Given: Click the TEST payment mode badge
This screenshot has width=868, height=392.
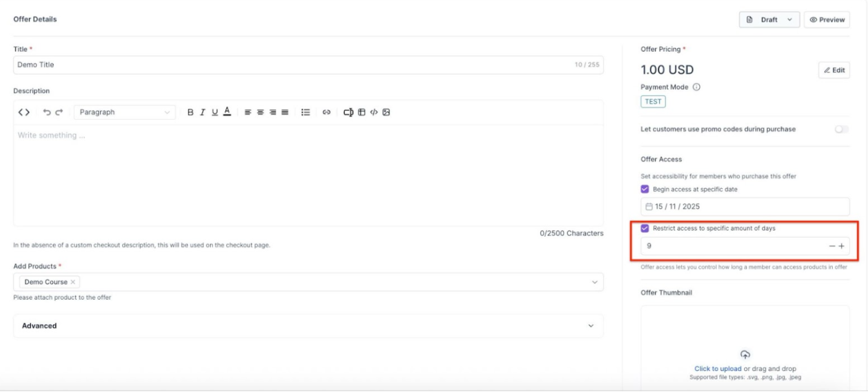Looking at the screenshot, I should pos(653,102).
